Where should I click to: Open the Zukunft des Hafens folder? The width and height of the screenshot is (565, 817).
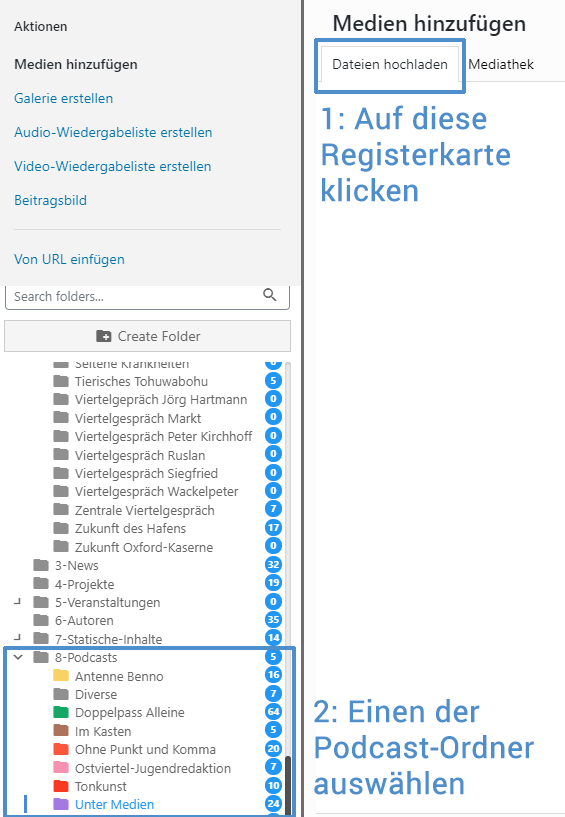click(x=130, y=528)
